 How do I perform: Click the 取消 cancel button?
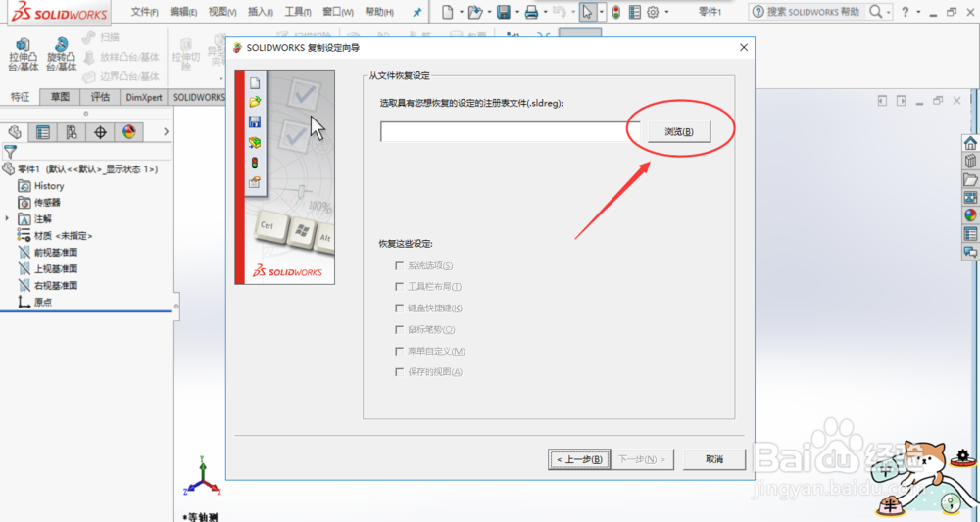(x=714, y=459)
